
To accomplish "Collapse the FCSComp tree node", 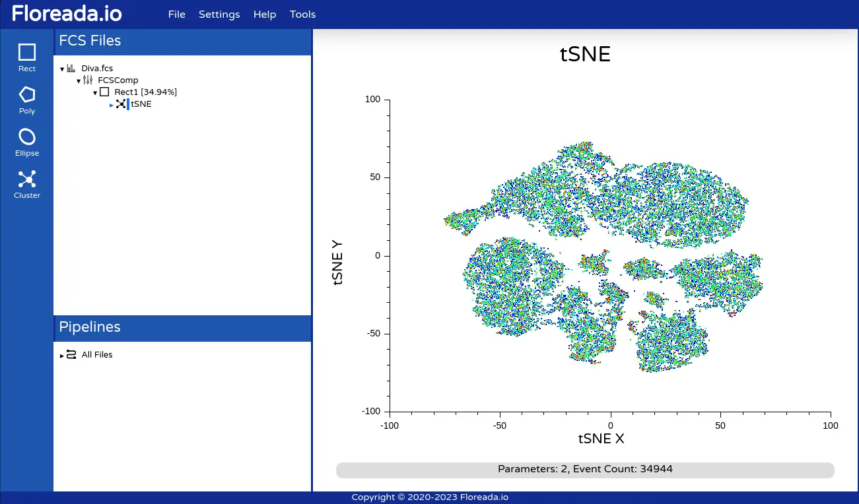I will tap(79, 81).
